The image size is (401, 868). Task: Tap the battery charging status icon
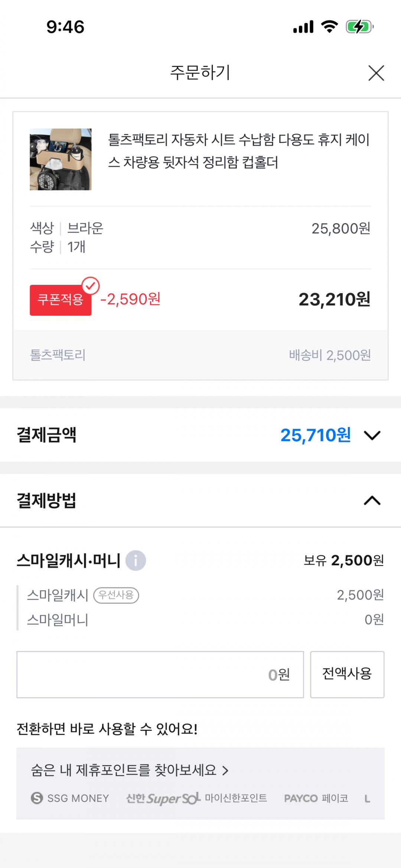click(x=359, y=27)
